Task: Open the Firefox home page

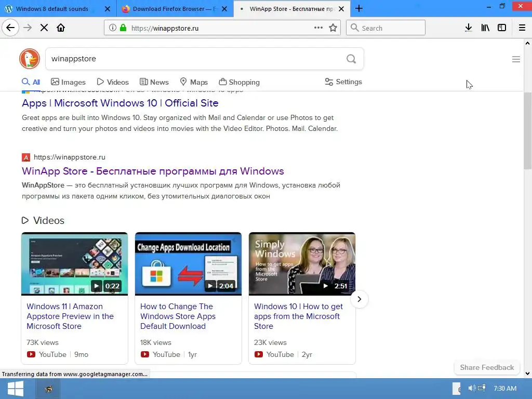Action: 61,28
